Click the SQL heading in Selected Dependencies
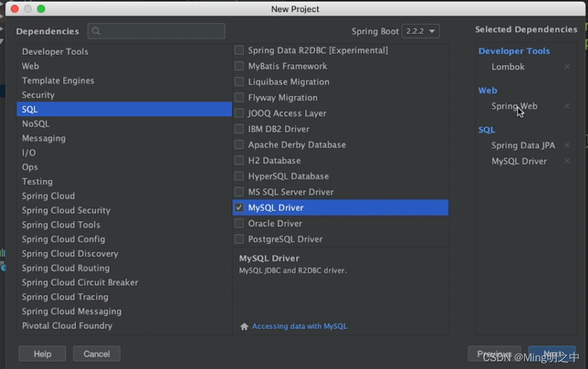 pos(487,130)
